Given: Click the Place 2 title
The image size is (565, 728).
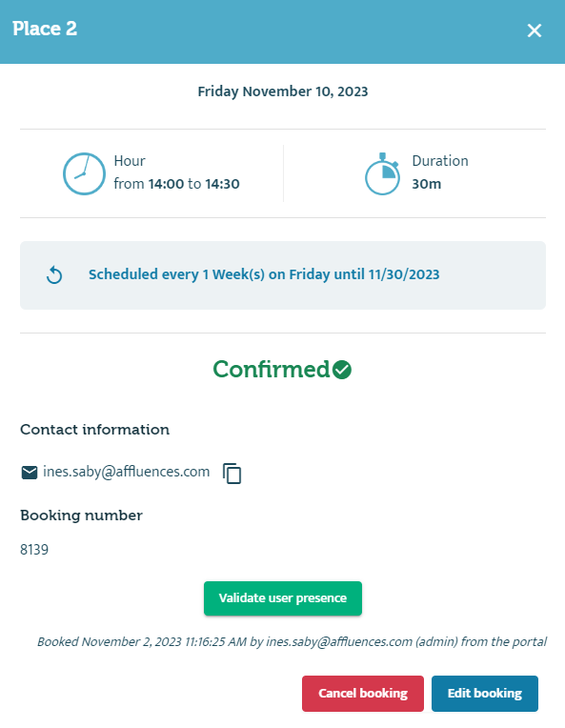Looking at the screenshot, I should 45,29.
